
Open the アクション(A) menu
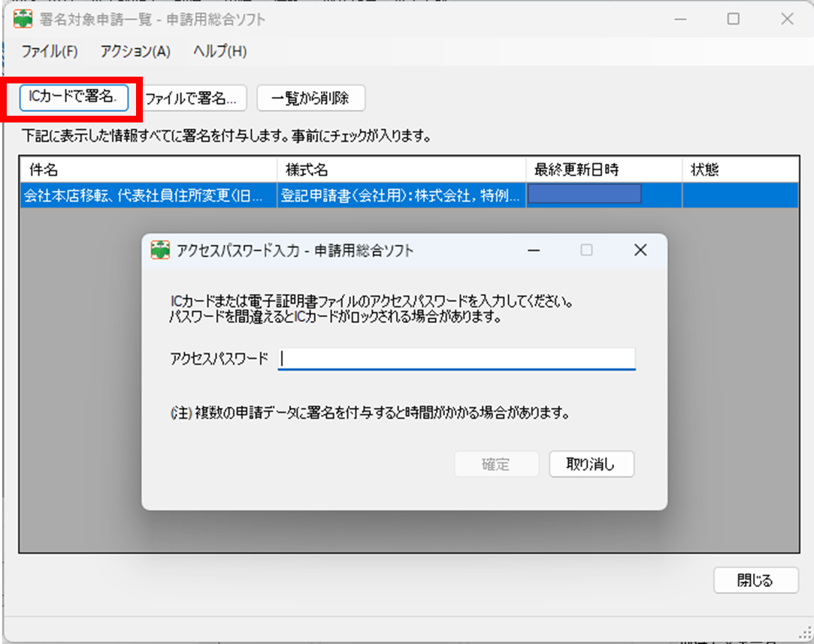coord(135,52)
